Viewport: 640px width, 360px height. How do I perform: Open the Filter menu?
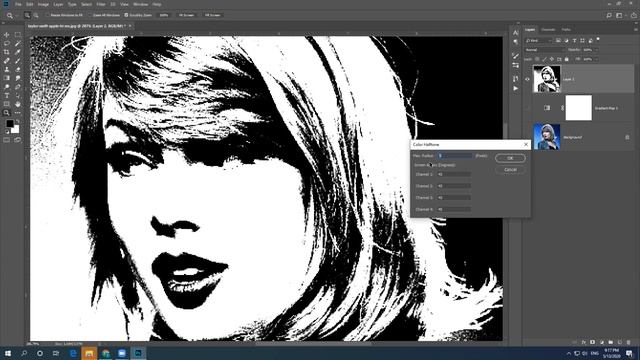101,4
